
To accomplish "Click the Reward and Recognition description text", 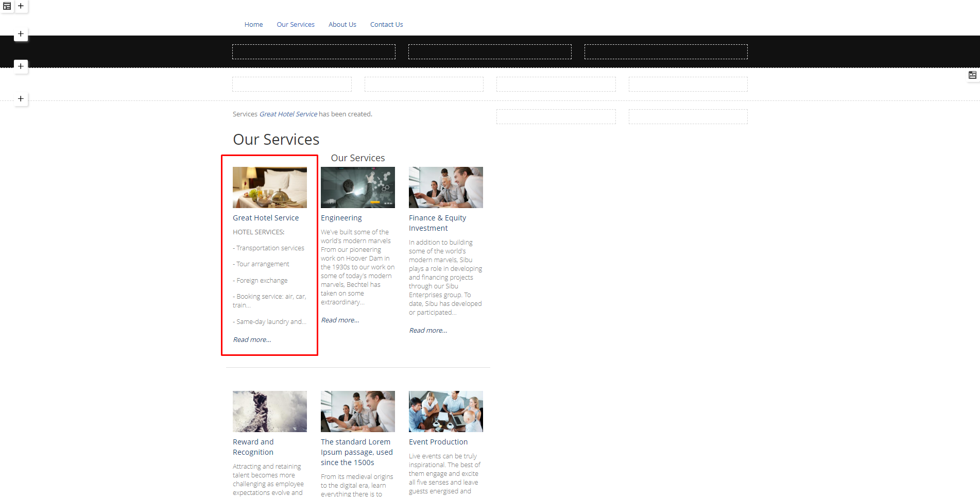I will [x=268, y=479].
